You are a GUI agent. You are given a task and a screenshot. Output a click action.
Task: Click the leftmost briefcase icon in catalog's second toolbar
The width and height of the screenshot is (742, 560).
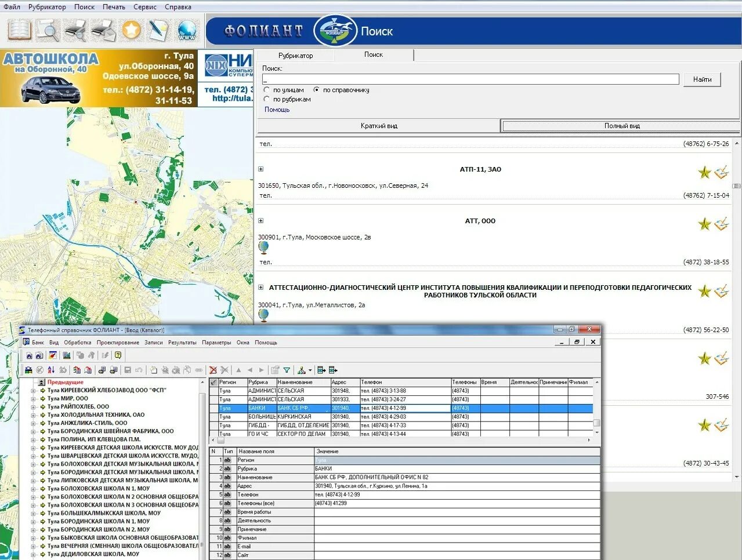pos(28,370)
